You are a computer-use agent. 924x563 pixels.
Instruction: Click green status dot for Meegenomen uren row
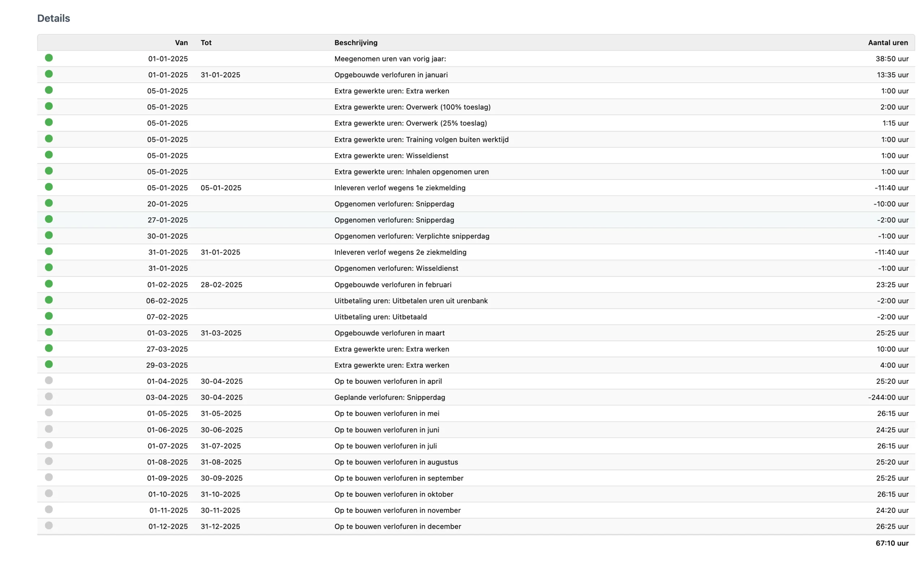49,58
